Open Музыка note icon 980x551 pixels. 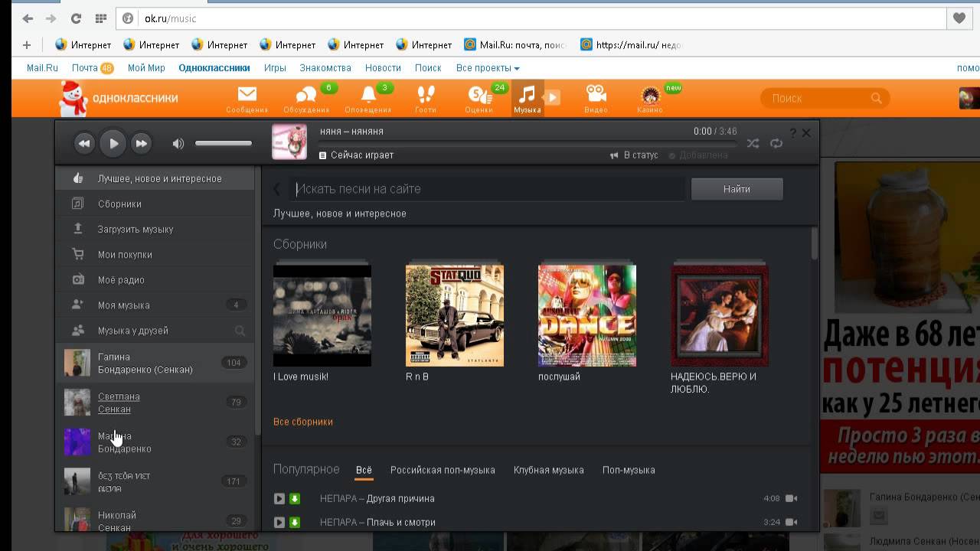[528, 94]
